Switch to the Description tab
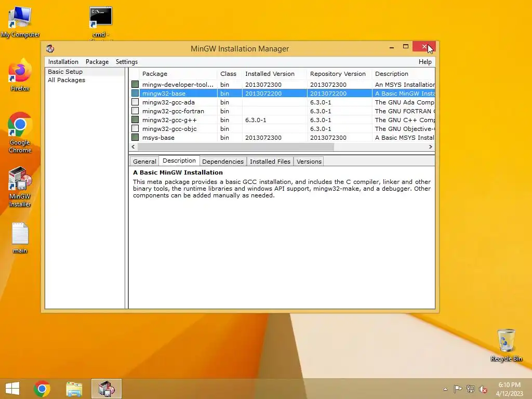The width and height of the screenshot is (532, 399). pyautogui.click(x=179, y=161)
